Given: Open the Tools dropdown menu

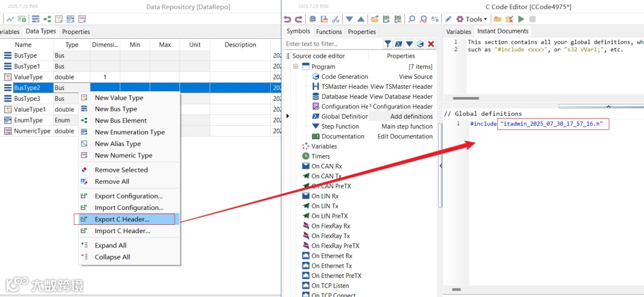Looking at the screenshot, I should tap(472, 19).
